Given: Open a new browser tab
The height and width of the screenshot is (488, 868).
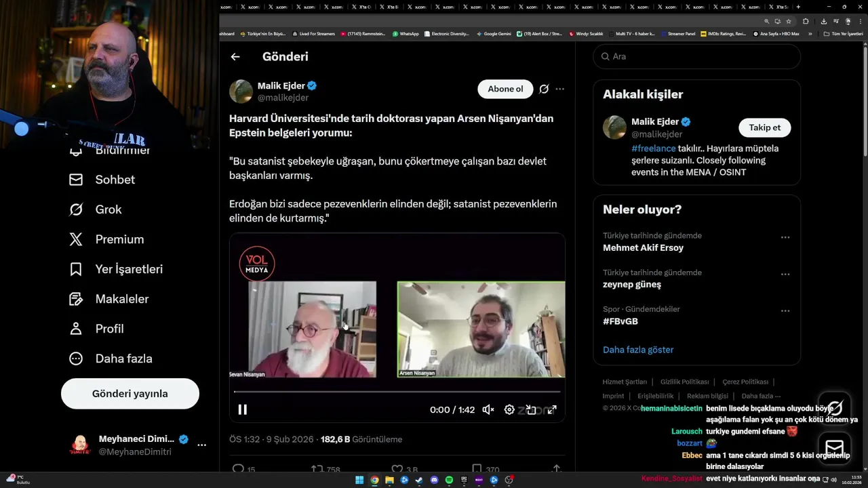Looking at the screenshot, I should (798, 7).
